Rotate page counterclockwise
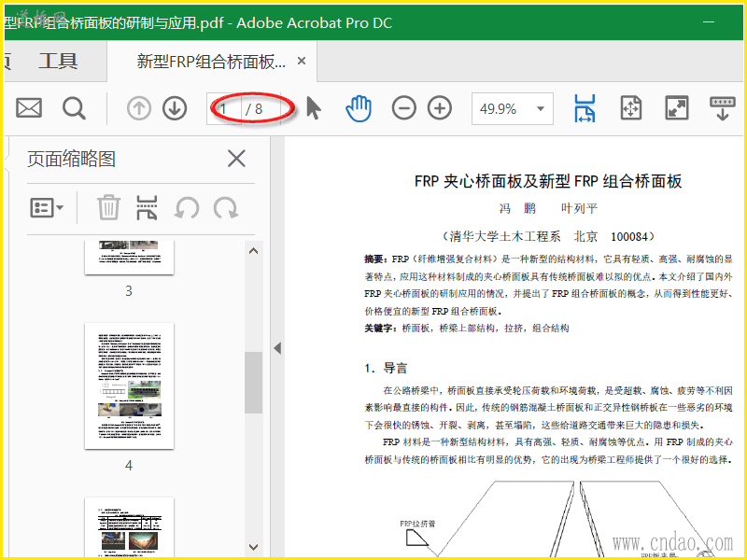The width and height of the screenshot is (747, 560). (186, 208)
